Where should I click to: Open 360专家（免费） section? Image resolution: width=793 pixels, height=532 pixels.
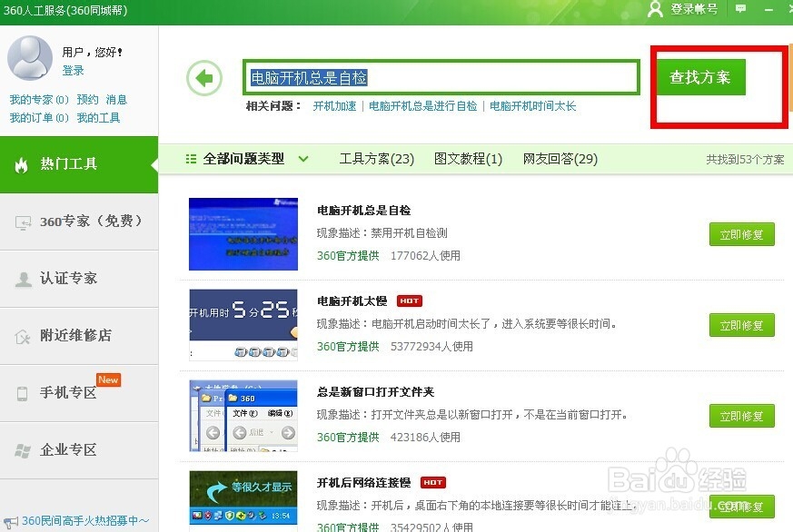coord(79,222)
